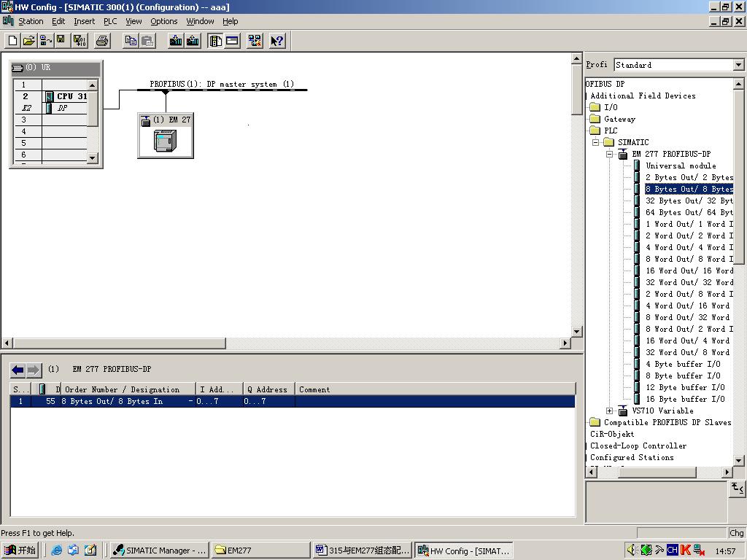Click the Print toolbar icon
This screenshot has width=747, height=560.
tap(102, 41)
